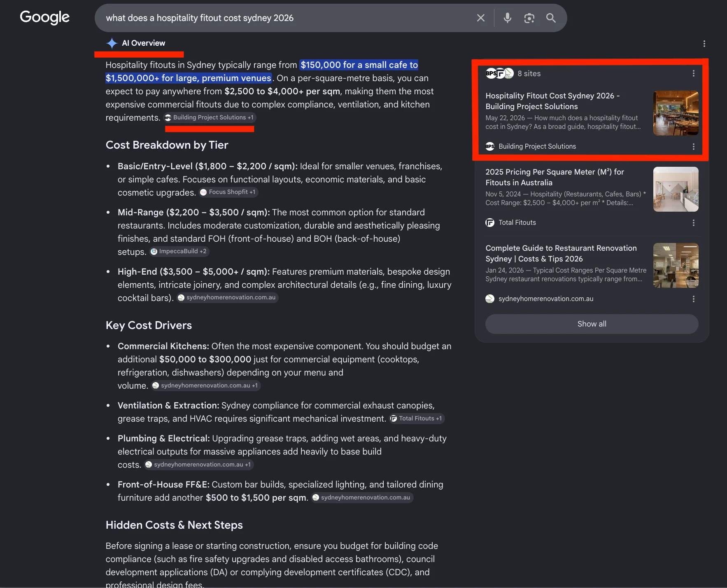Open 2025 Pricing Per Square Meter article
This screenshot has width=727, height=588.
(x=555, y=177)
